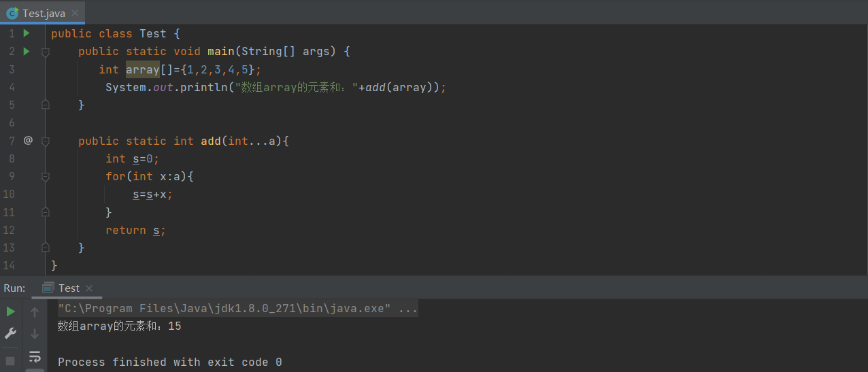Viewport: 868px width, 372px height.
Task: Collapse the add method fold on line 7
Action: [x=45, y=141]
